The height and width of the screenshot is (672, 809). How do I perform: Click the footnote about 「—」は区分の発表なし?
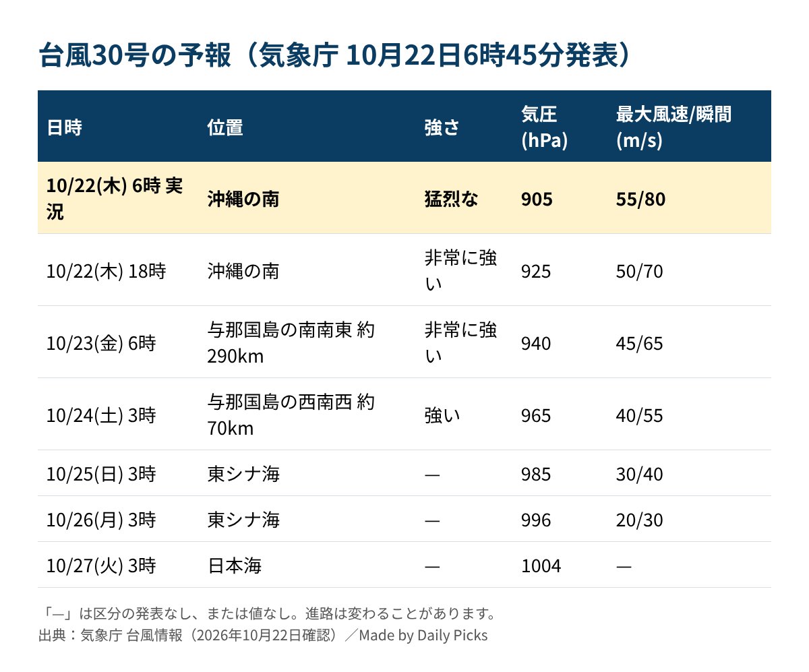(x=268, y=614)
